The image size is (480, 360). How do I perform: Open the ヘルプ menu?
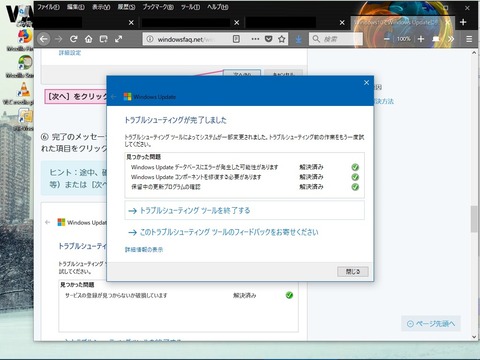pyautogui.click(x=218, y=7)
